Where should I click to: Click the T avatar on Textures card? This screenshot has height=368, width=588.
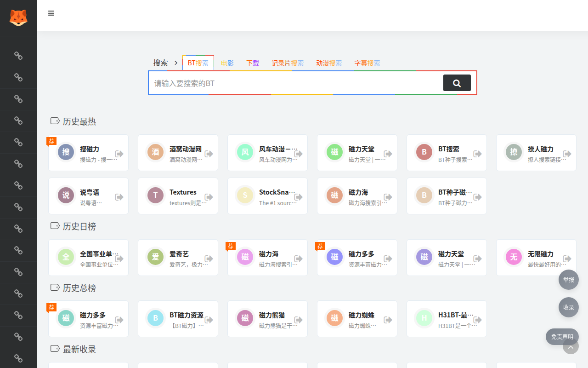coord(156,195)
